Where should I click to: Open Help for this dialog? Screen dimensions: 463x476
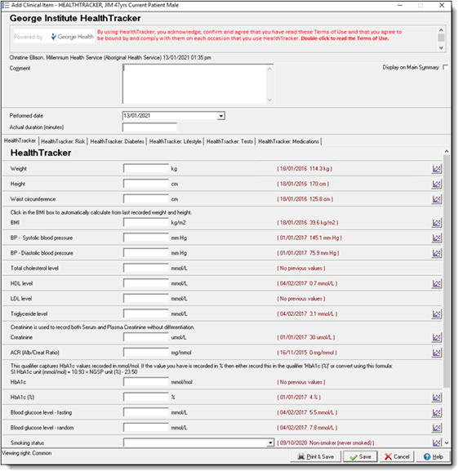pos(433,457)
